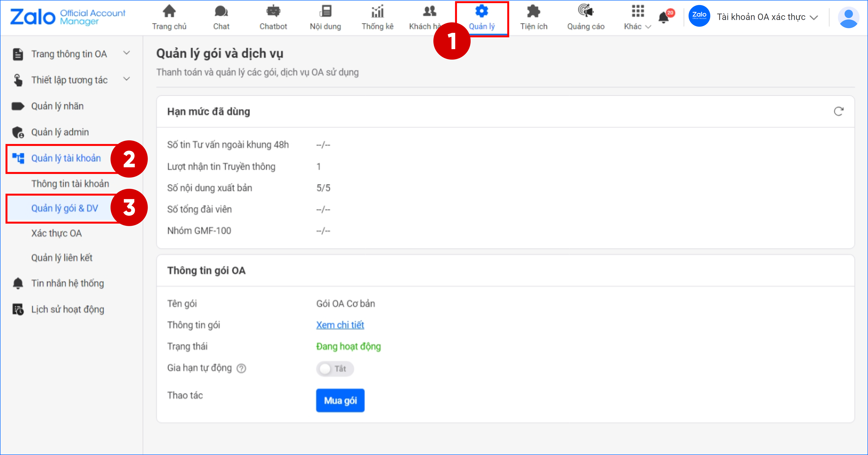The height and width of the screenshot is (455, 868).
Task: Click the Trang thông tin OA page icon
Action: pos(18,54)
